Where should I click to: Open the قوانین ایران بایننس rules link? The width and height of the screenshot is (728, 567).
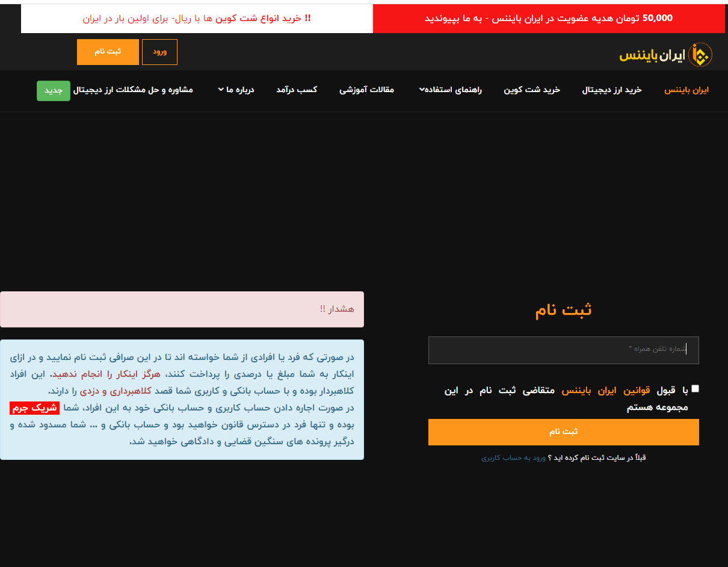(606, 391)
